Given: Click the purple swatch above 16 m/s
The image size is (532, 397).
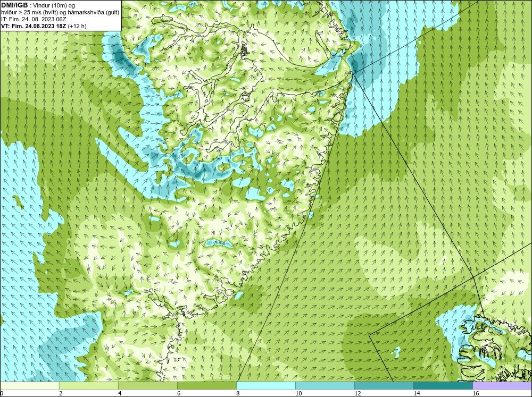Looking at the screenshot, I should (x=502, y=385).
